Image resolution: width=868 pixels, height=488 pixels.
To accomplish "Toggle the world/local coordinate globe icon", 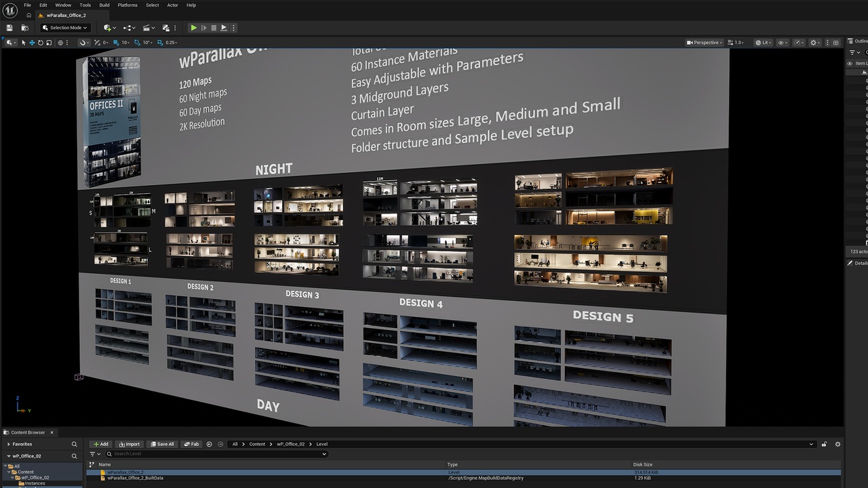I will 60,43.
